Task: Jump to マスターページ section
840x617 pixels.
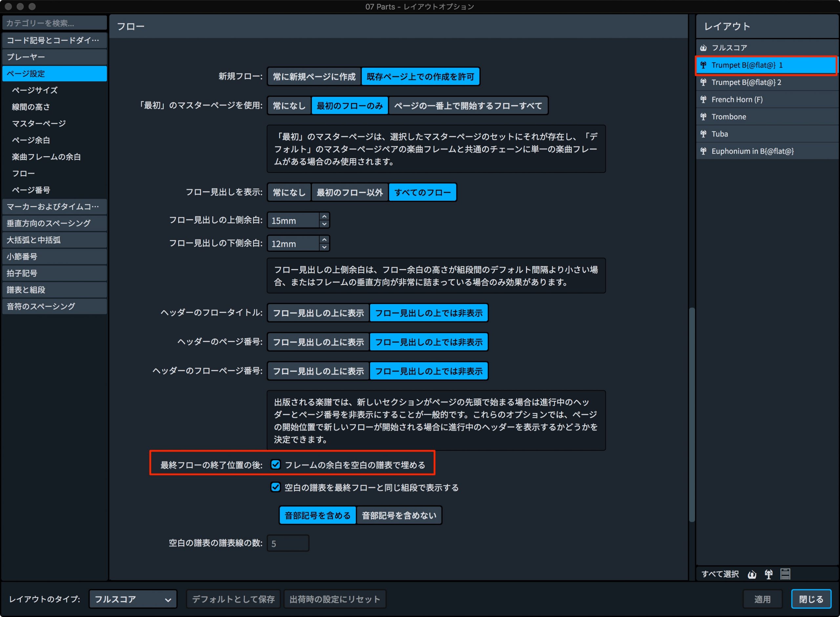Action: click(39, 123)
